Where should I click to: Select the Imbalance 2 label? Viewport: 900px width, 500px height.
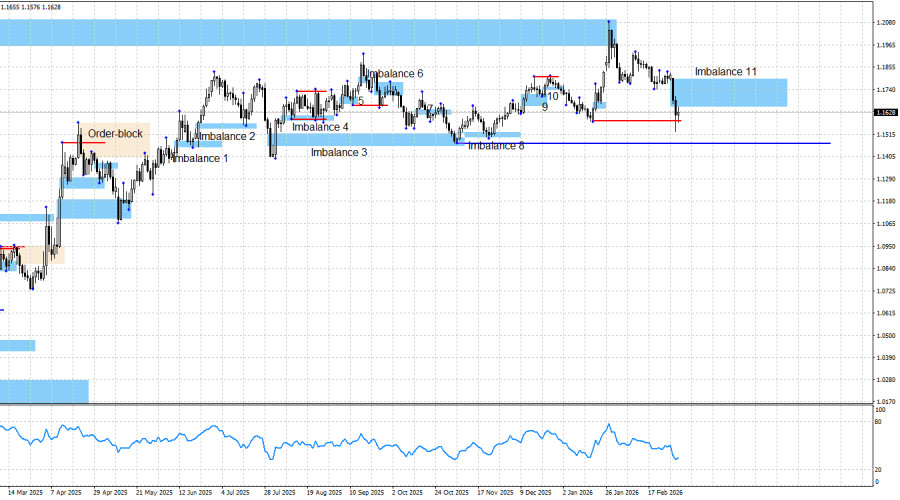[x=227, y=136]
